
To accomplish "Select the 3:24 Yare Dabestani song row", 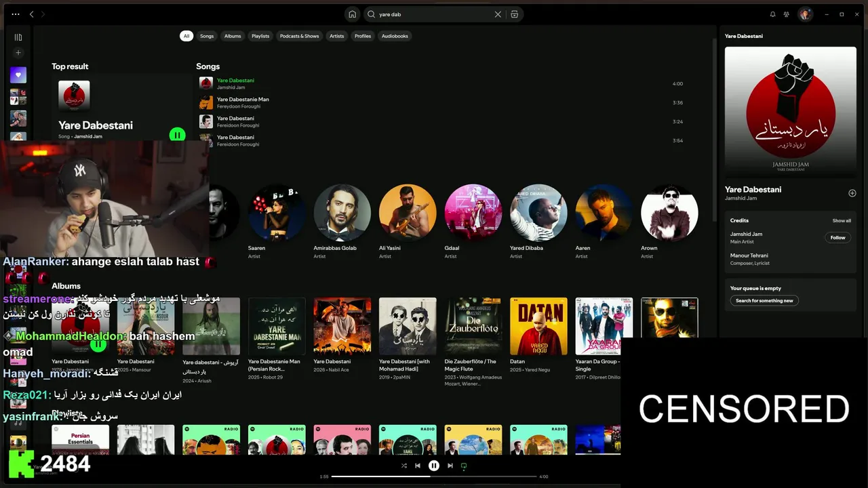I will tap(441, 121).
